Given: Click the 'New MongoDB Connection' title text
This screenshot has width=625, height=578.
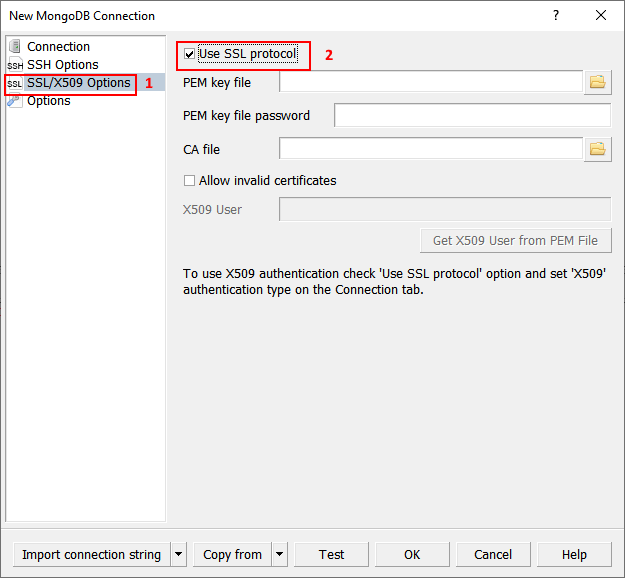Looking at the screenshot, I should tap(82, 16).
